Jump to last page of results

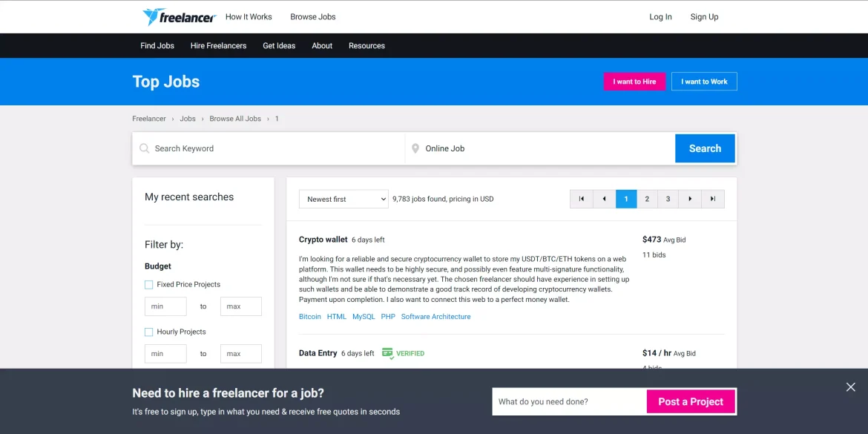click(x=713, y=199)
